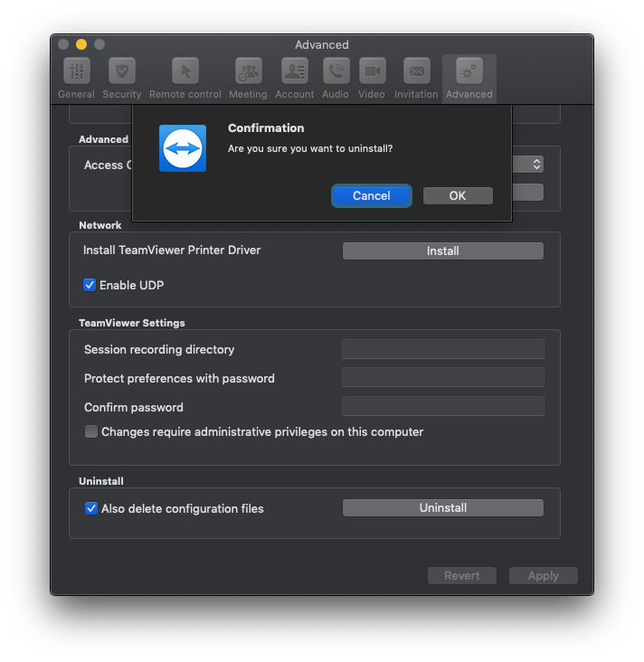This screenshot has width=644, height=662.
Task: Open the Invitation envelope icon
Action: pyautogui.click(x=417, y=71)
